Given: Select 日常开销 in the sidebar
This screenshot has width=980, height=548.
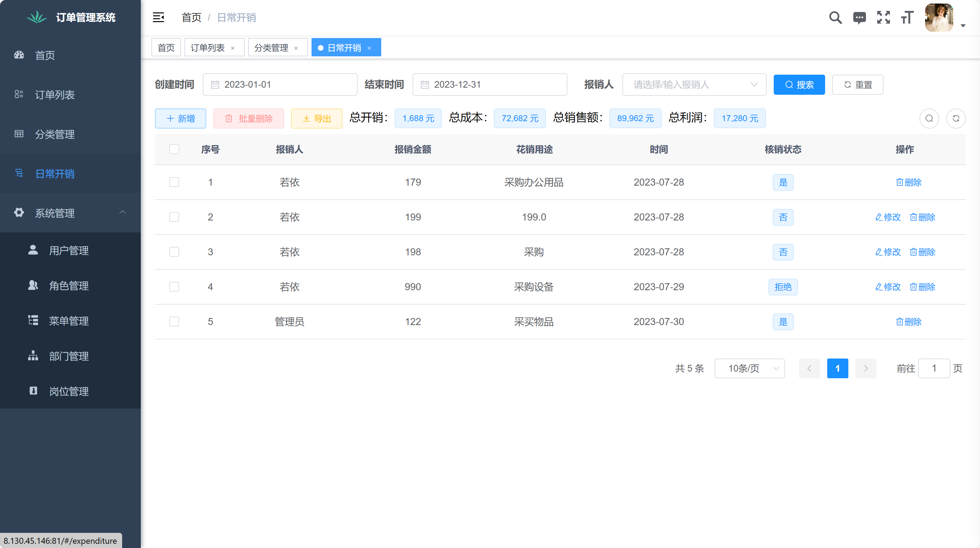Looking at the screenshot, I should point(70,174).
